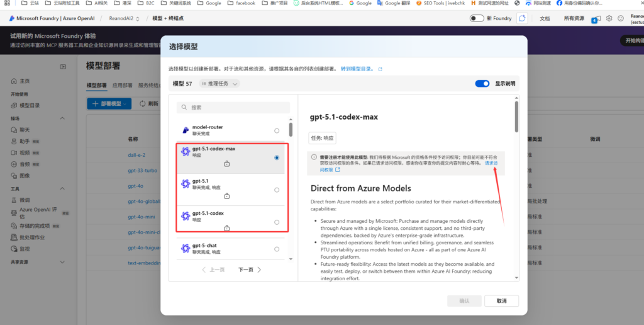Viewport: 644px width, 325px height.
Task: Open the 转到模型目录 link
Action: [x=361, y=69]
